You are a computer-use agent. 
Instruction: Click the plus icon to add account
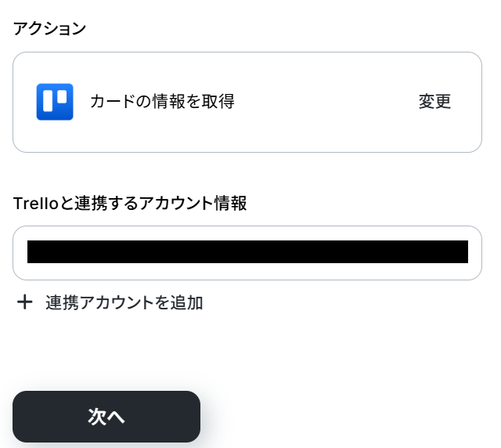[x=25, y=302]
